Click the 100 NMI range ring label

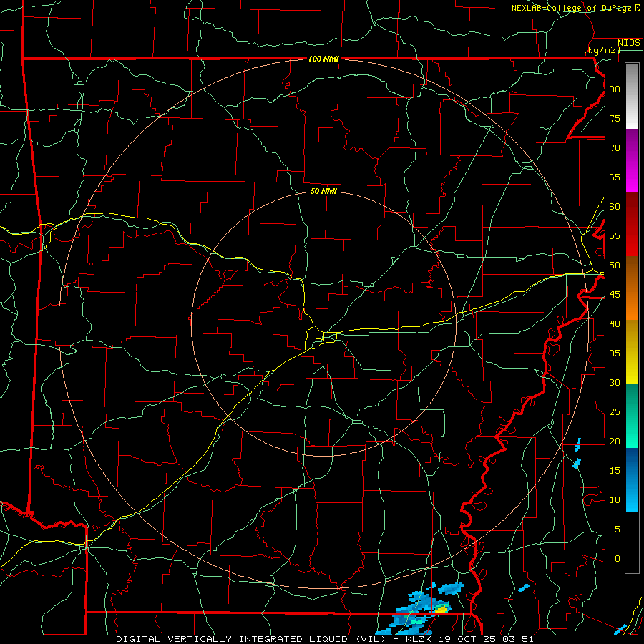pos(323,59)
